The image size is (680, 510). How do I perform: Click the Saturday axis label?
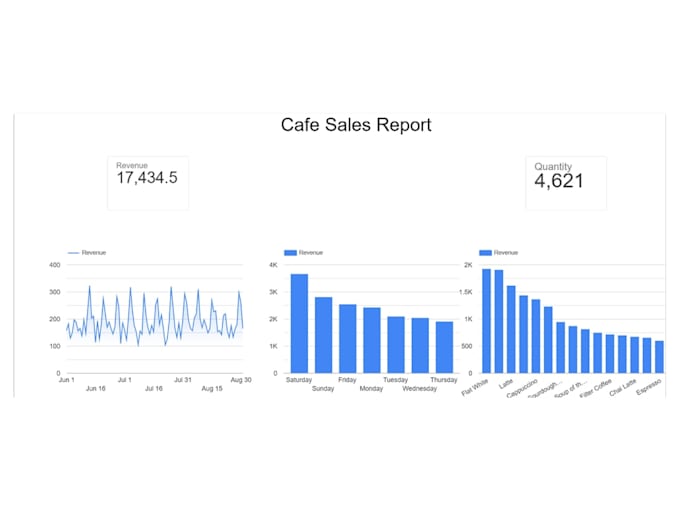[x=299, y=380]
